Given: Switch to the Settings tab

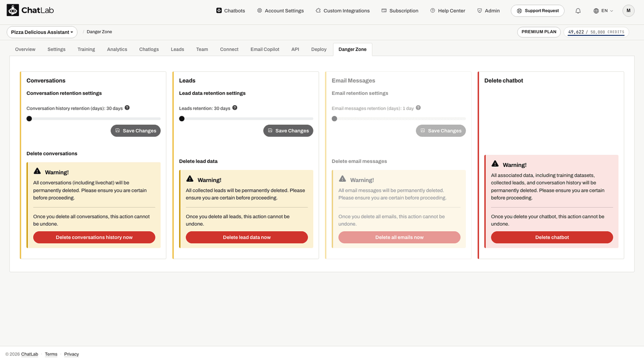Looking at the screenshot, I should coord(56,49).
